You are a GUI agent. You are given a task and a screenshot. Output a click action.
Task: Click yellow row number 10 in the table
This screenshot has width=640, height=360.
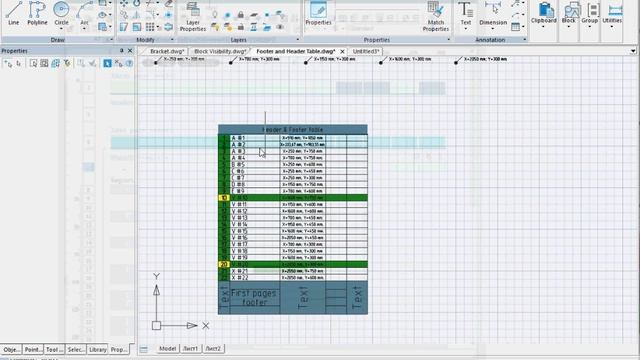[224, 198]
